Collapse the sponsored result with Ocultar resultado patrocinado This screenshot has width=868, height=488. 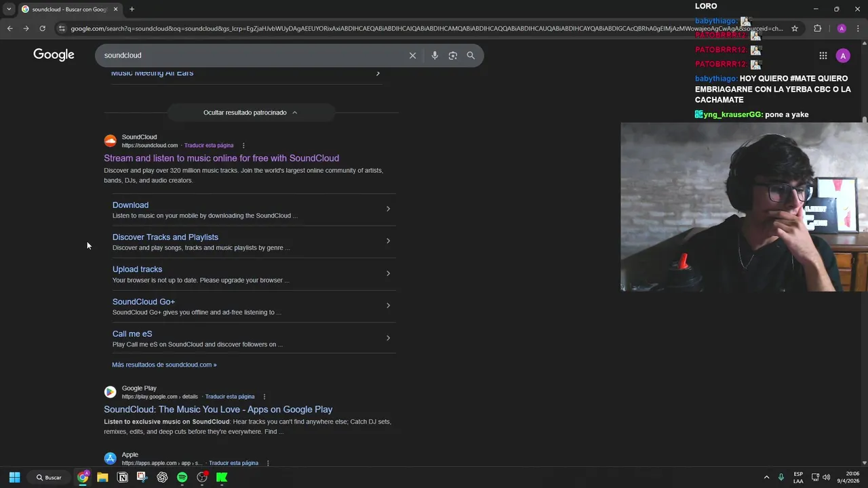click(250, 113)
